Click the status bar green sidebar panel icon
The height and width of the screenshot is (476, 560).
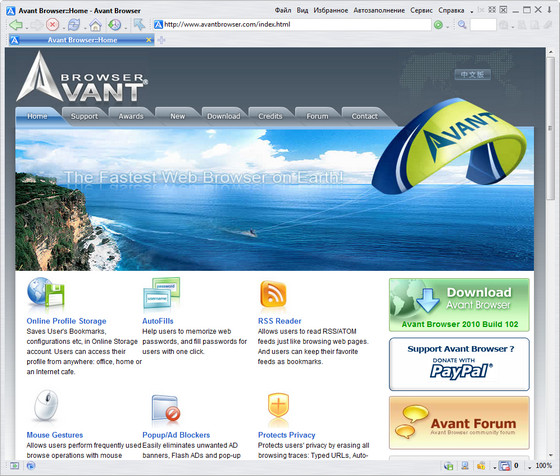pos(15,465)
